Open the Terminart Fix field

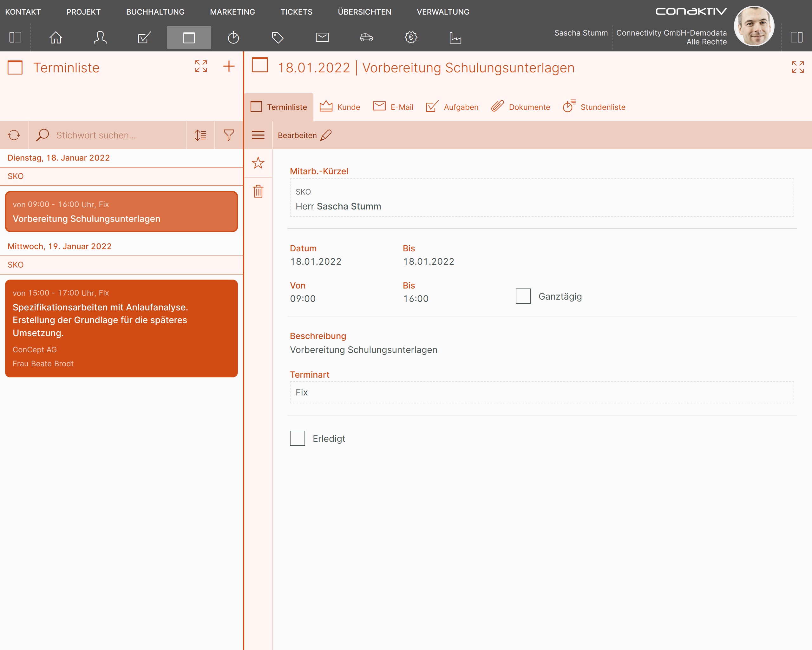(541, 392)
